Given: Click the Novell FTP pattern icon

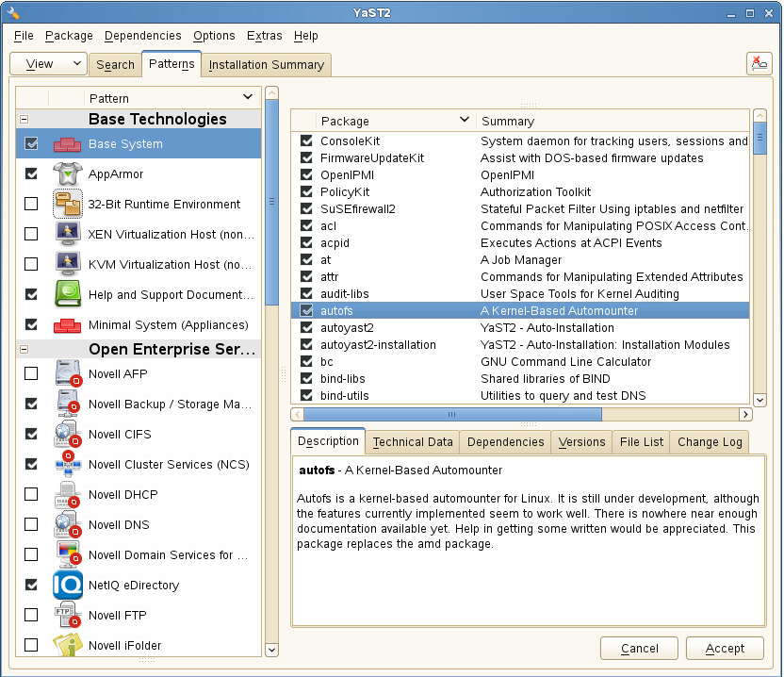Looking at the screenshot, I should click(x=68, y=616).
